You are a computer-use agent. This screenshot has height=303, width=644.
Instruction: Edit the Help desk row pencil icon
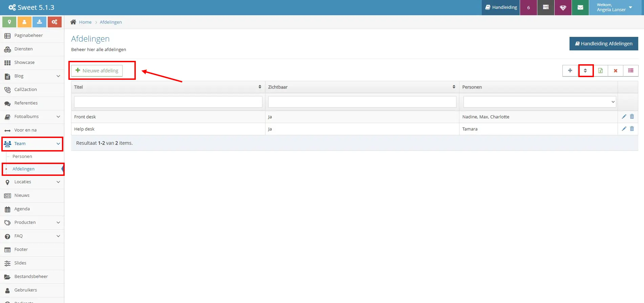coord(624,129)
